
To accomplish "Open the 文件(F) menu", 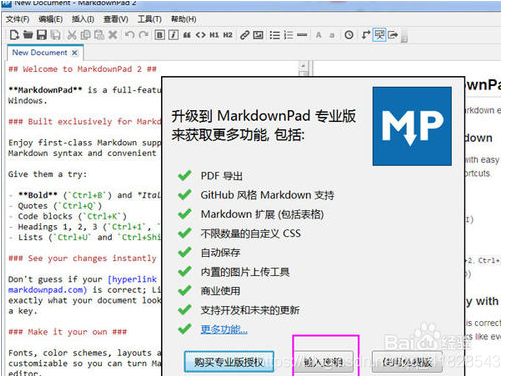I will pyautogui.click(x=17, y=19).
